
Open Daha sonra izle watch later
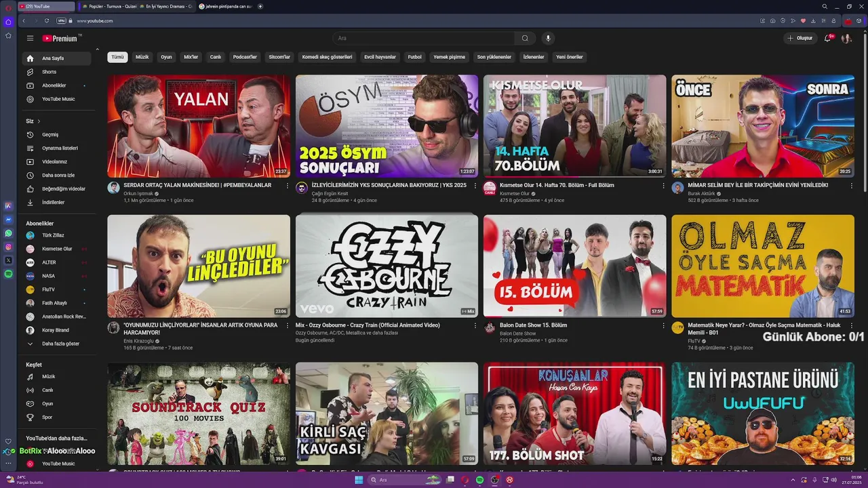(x=56, y=175)
